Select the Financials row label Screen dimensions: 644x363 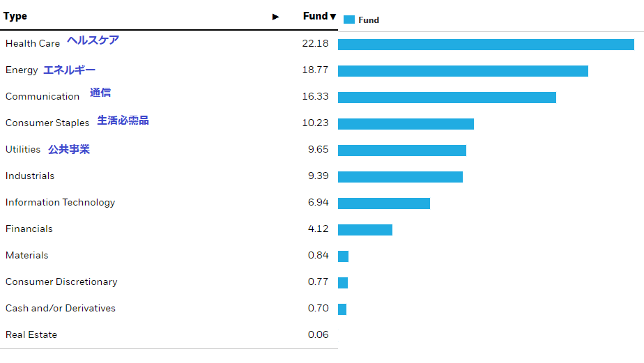tap(29, 229)
